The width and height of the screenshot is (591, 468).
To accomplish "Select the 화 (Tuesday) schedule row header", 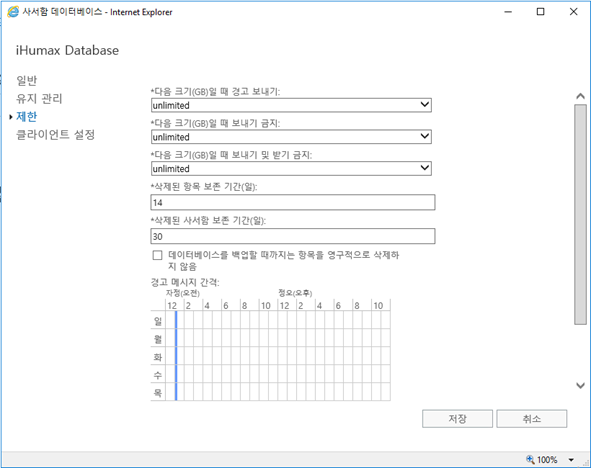I will (x=158, y=356).
